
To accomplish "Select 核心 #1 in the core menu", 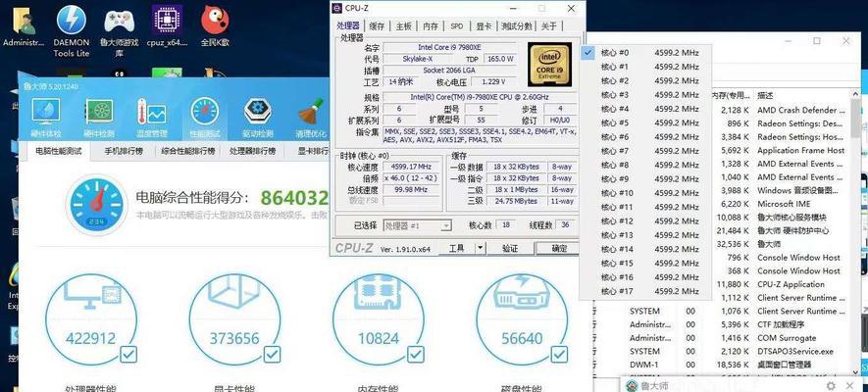I will tap(645, 67).
